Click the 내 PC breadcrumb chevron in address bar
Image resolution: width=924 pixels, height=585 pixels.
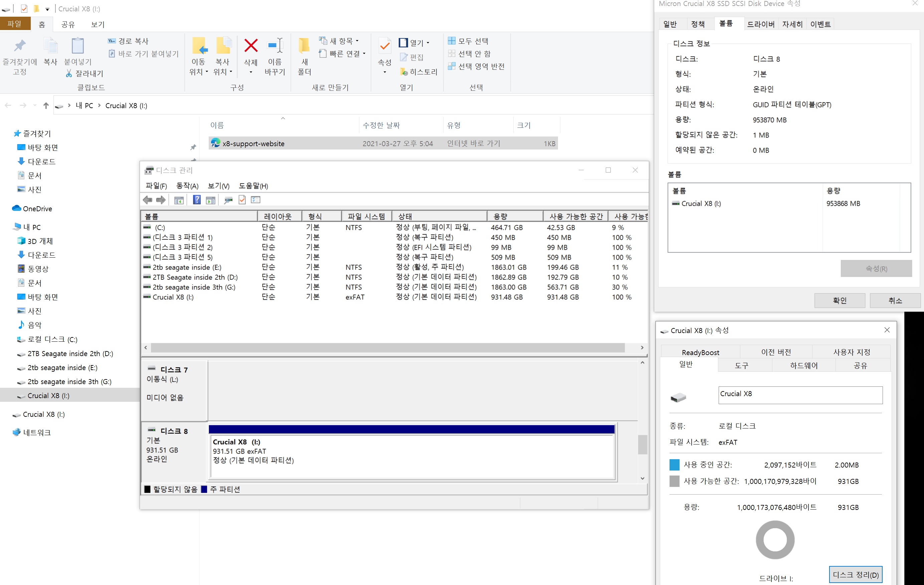click(99, 105)
